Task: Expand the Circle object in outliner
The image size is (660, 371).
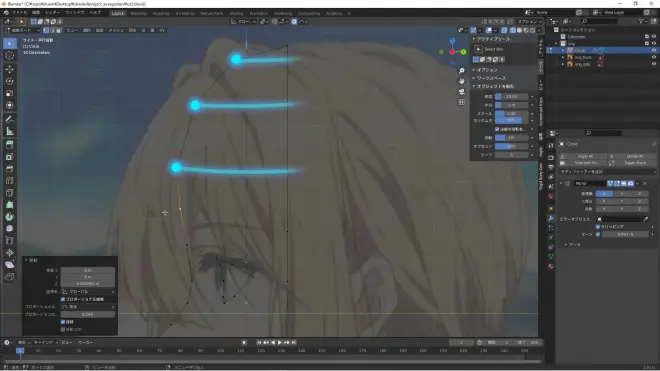Action: (563, 50)
